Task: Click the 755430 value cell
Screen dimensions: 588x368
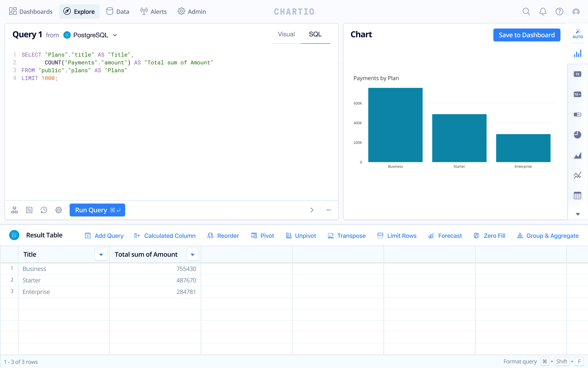Action: click(155, 269)
